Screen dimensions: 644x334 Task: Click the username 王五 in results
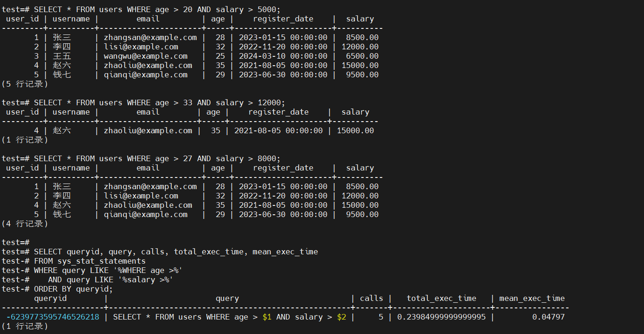click(61, 56)
